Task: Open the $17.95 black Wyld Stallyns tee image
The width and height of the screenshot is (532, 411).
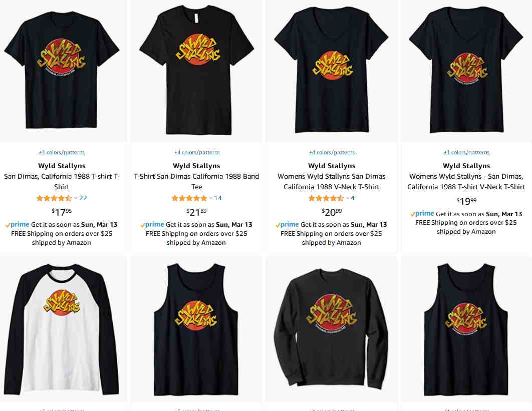Action: [62, 70]
